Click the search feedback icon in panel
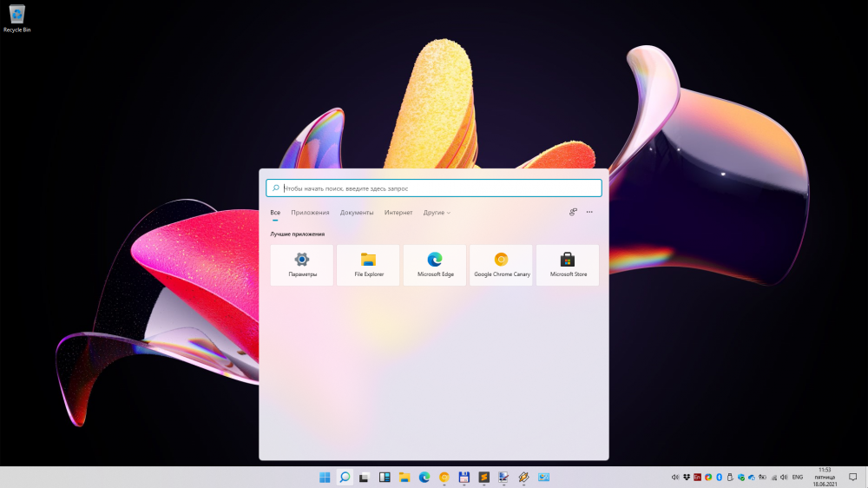This screenshot has height=488, width=868. pos(573,212)
